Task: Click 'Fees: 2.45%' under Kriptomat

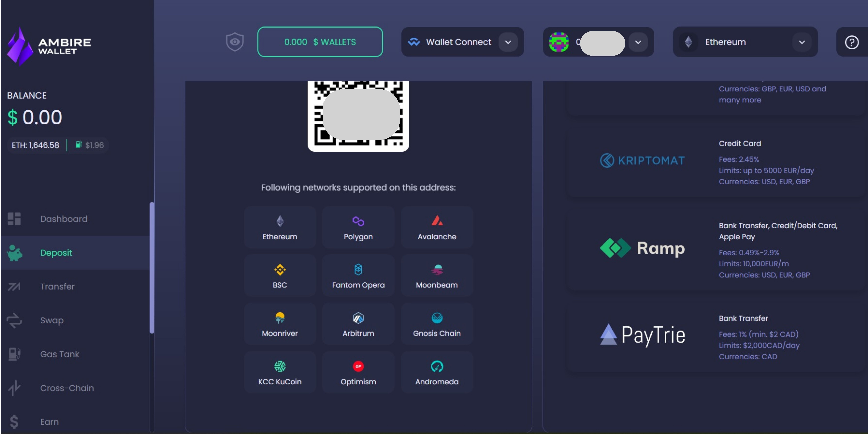Action: click(739, 159)
